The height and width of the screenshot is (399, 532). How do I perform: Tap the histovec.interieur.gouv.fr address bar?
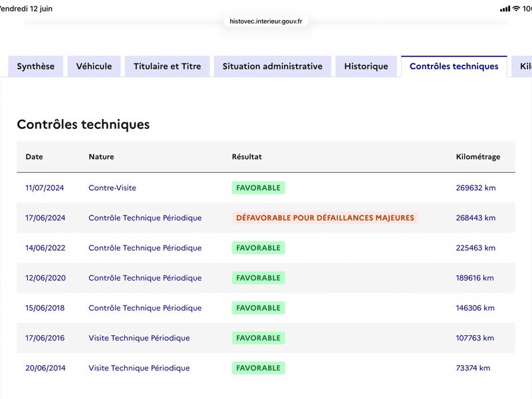click(265, 21)
